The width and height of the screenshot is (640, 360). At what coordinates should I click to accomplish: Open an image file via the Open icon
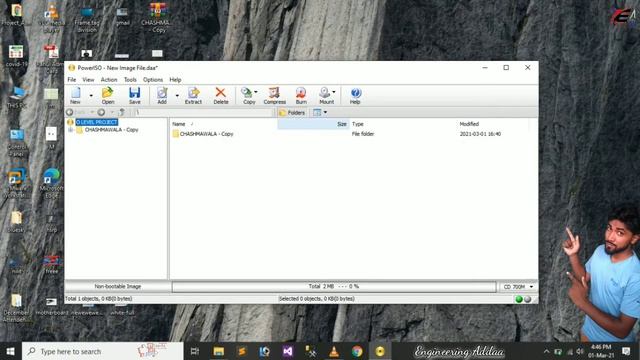point(108,96)
